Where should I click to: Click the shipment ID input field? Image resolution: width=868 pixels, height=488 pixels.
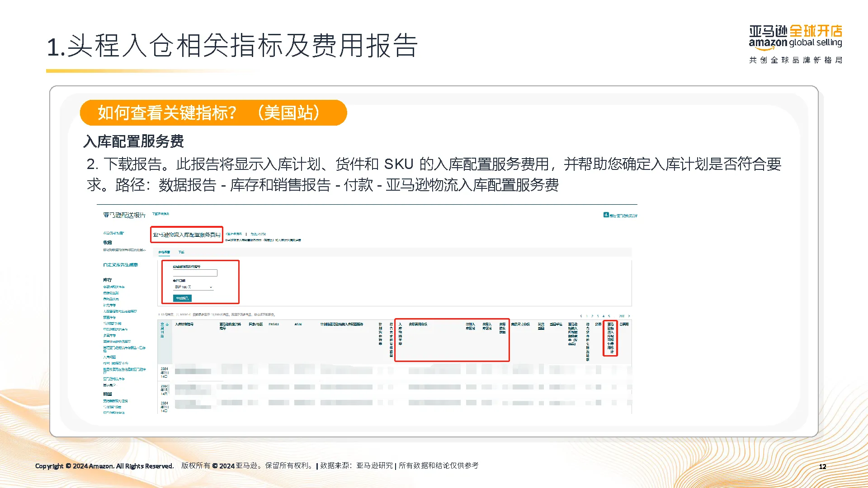[195, 273]
